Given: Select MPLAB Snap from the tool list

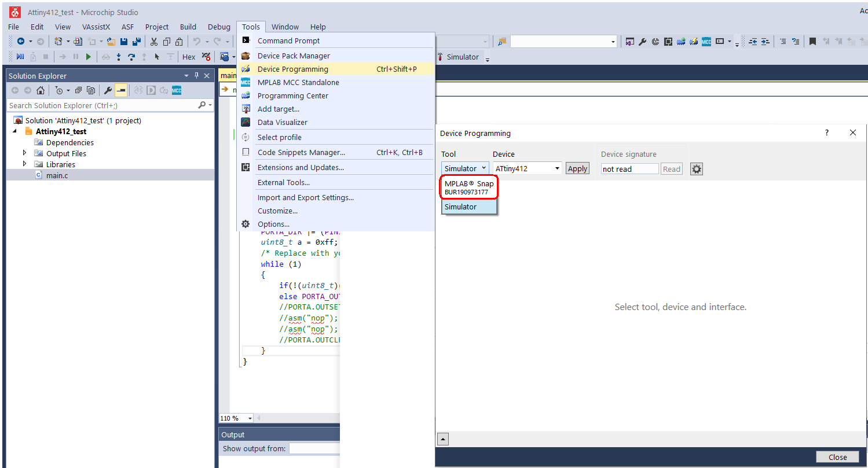Looking at the screenshot, I should click(469, 187).
